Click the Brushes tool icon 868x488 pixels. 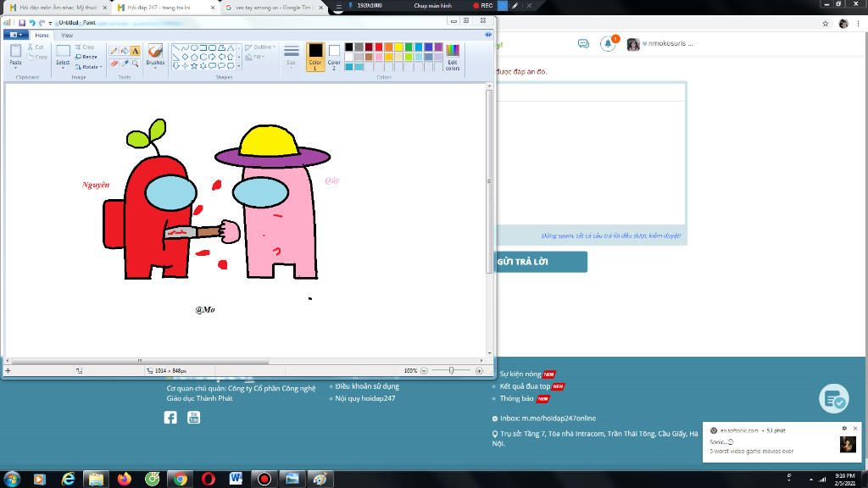[156, 51]
